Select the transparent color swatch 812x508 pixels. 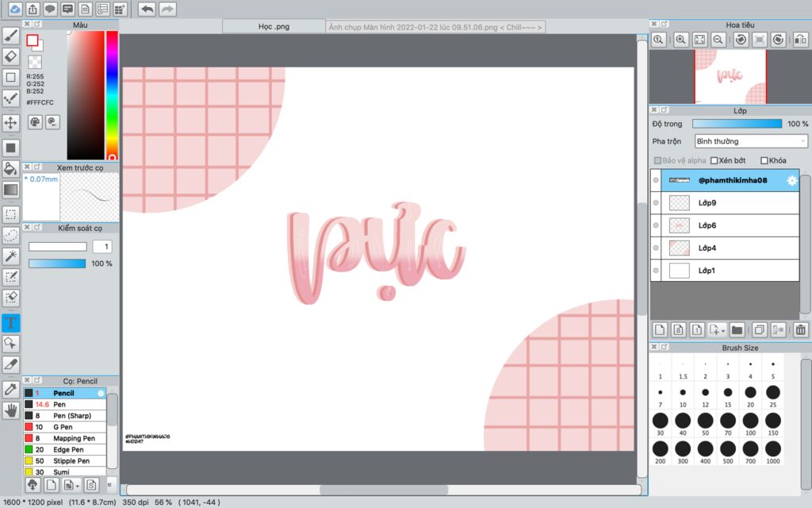[35, 62]
